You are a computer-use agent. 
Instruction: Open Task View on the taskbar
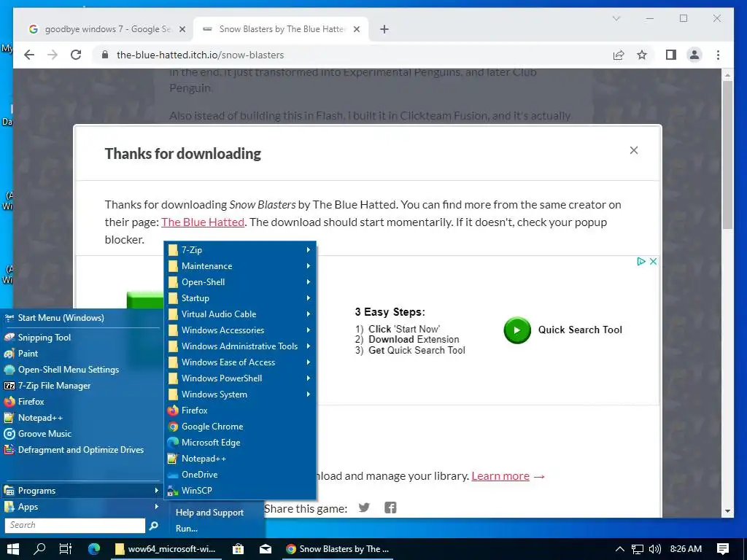pyautogui.click(x=65, y=549)
